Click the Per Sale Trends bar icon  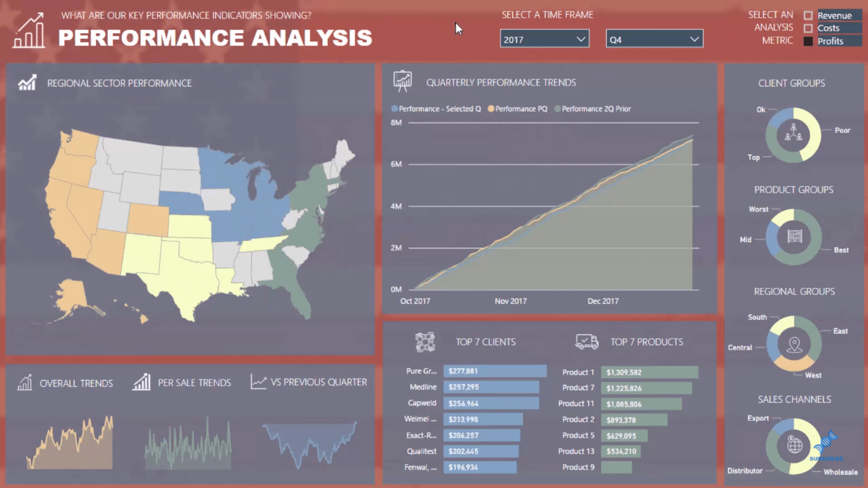click(x=141, y=382)
